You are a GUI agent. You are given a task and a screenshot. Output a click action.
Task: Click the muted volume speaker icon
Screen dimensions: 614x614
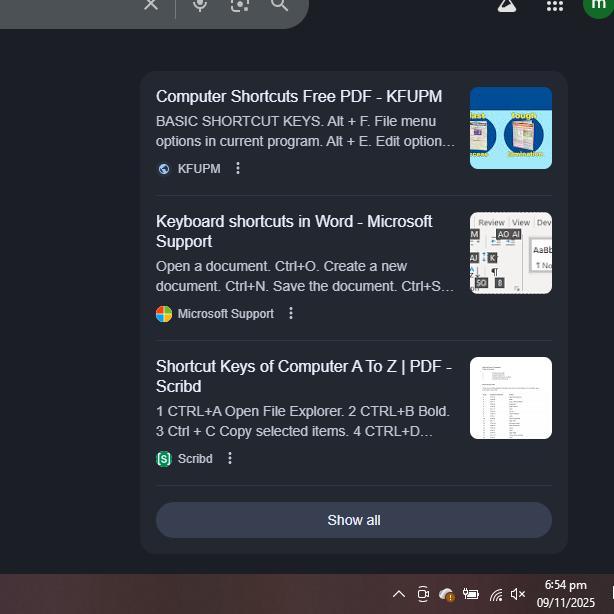pos(518,594)
